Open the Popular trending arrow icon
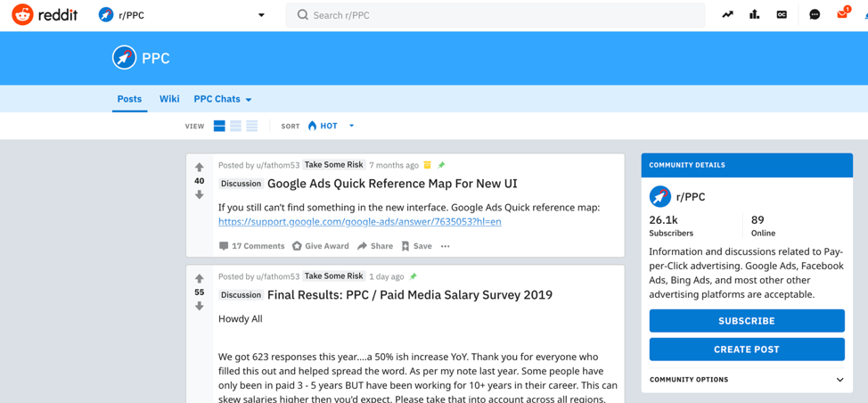The image size is (868, 403). (x=727, y=15)
